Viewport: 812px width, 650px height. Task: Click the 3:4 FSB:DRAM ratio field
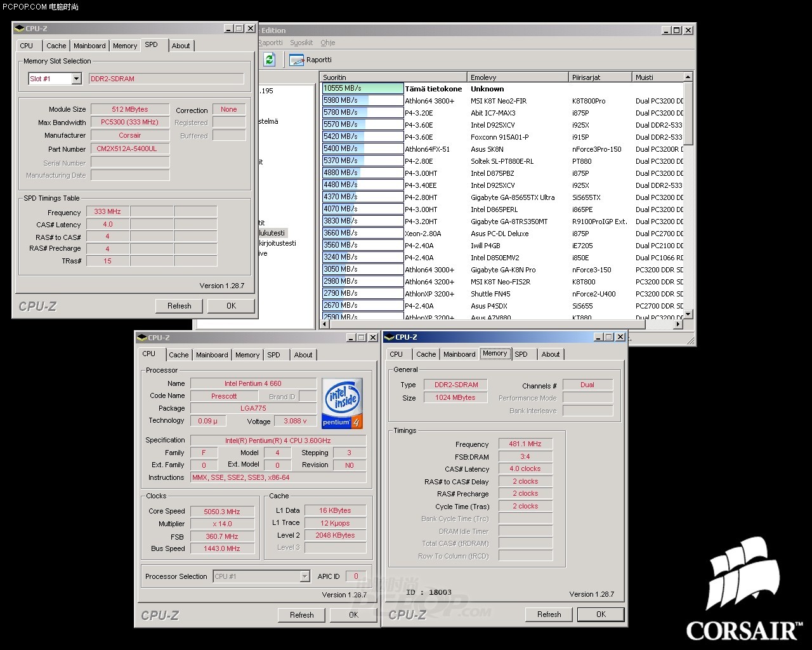pos(525,456)
